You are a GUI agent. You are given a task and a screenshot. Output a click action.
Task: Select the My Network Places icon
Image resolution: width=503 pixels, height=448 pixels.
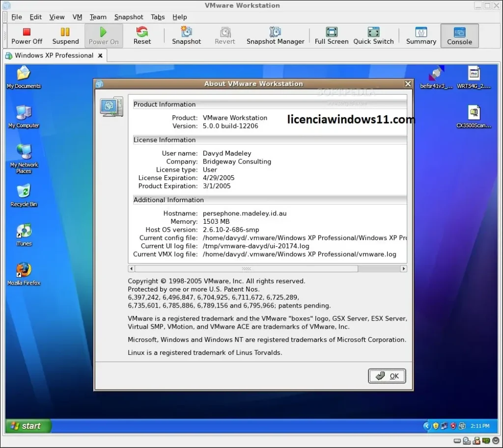pyautogui.click(x=24, y=159)
